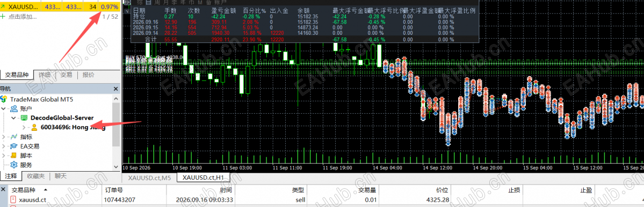644x207 pixels.
Task: Click the 0.97% daily change cell
Action: click(x=109, y=7)
